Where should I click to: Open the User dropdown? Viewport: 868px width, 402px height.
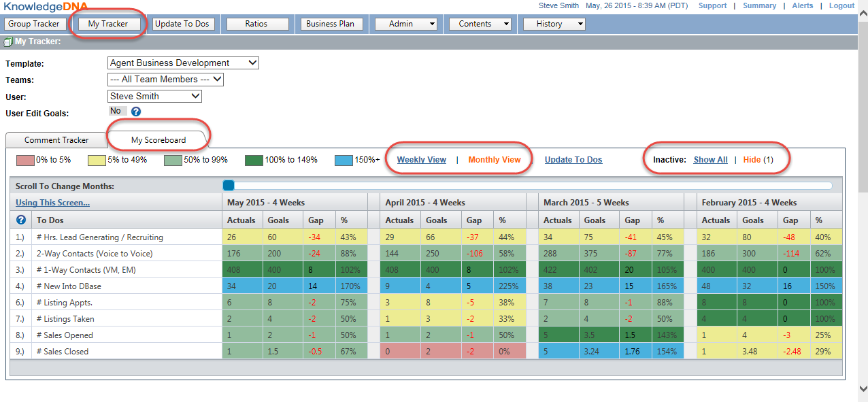point(154,97)
